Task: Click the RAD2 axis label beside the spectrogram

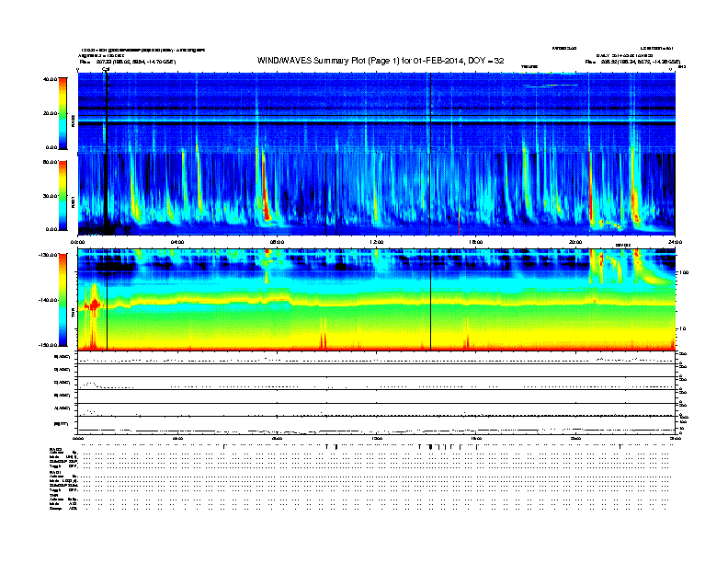Action: (x=73, y=121)
